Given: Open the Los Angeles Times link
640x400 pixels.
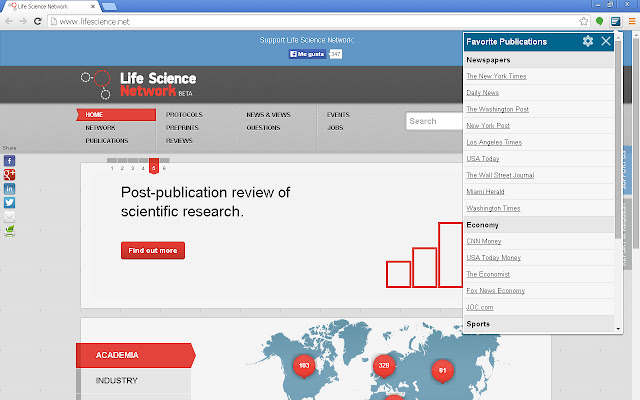Looking at the screenshot, I should tap(494, 142).
